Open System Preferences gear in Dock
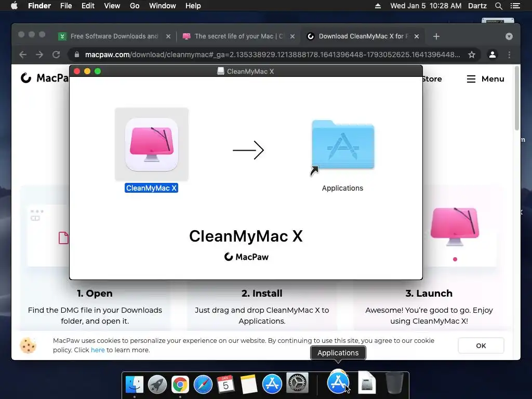 297,383
